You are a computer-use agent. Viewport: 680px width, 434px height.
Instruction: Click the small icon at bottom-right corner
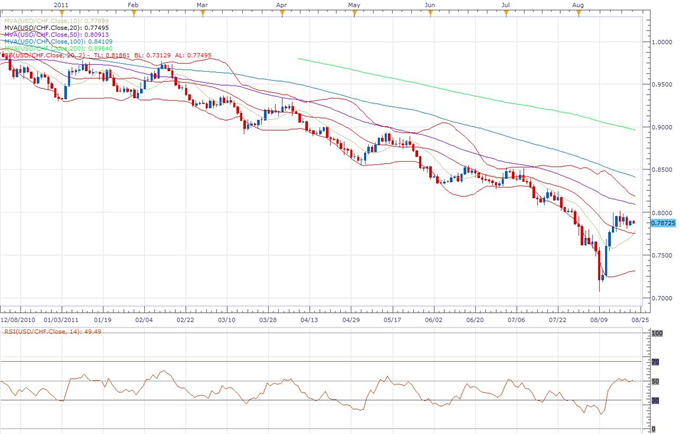(x=655, y=427)
